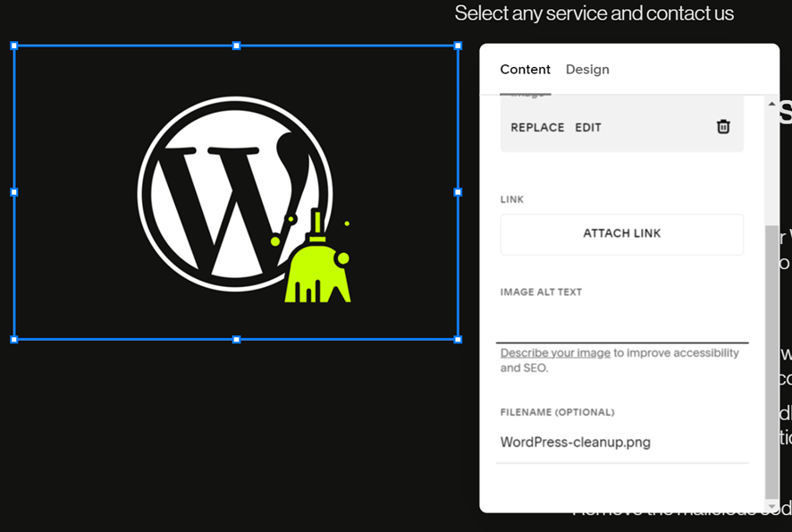
Task: Click the panel scrollbar thumb
Action: coord(771,361)
